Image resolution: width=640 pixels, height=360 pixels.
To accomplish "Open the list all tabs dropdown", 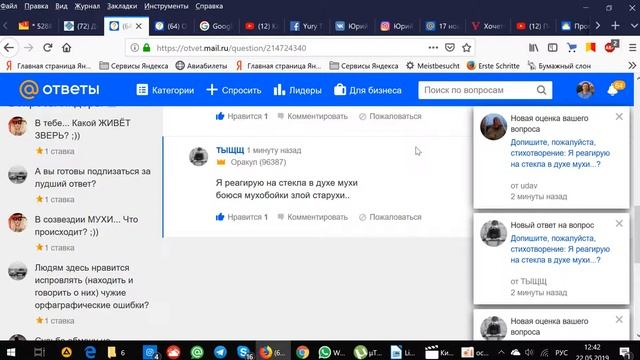I will point(634,26).
